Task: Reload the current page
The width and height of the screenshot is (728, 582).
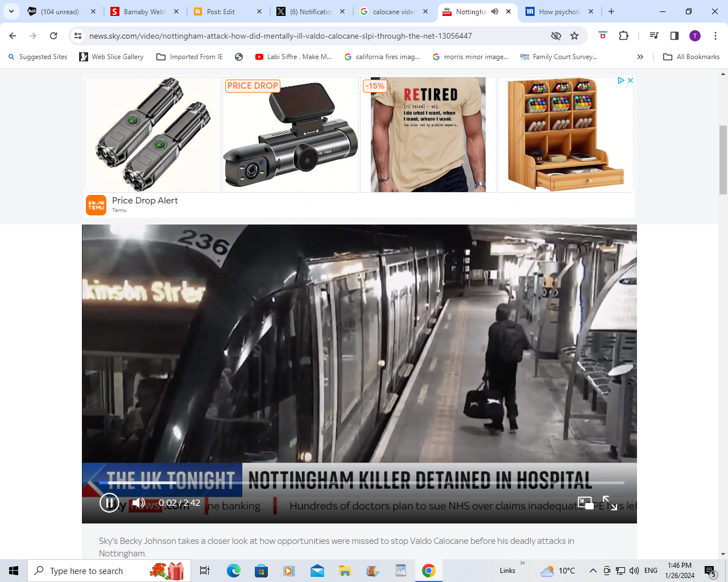Action: tap(53, 36)
